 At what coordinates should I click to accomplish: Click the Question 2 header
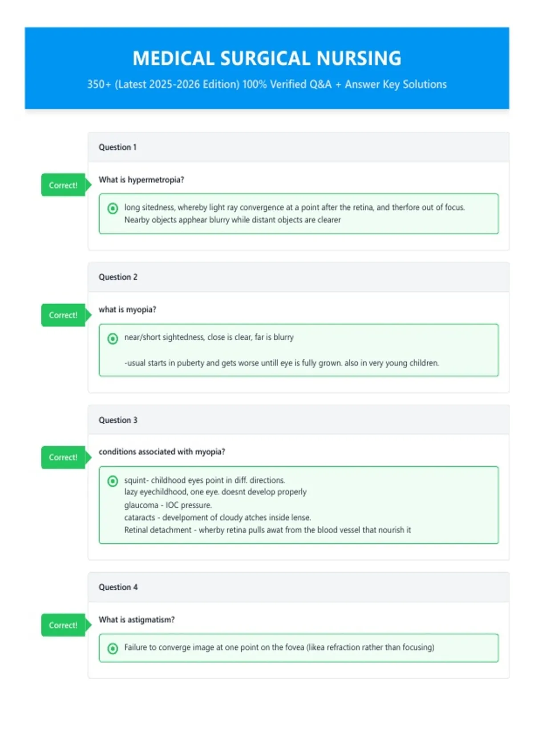299,277
